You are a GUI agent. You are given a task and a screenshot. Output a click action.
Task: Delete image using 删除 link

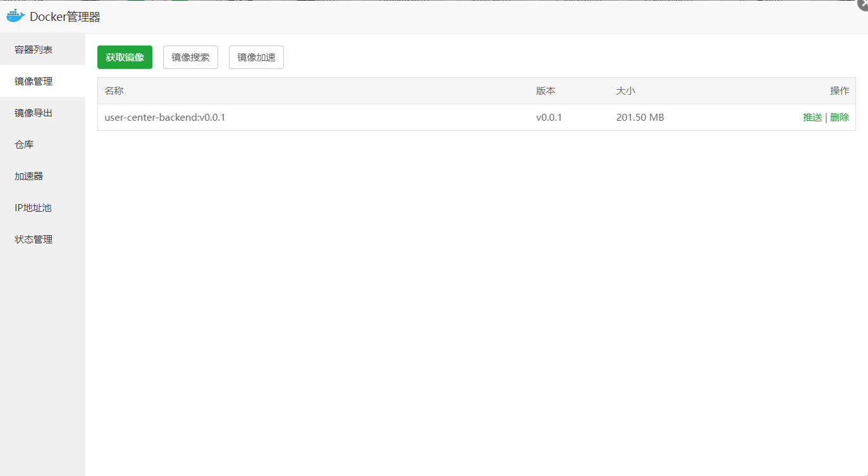pyautogui.click(x=840, y=117)
